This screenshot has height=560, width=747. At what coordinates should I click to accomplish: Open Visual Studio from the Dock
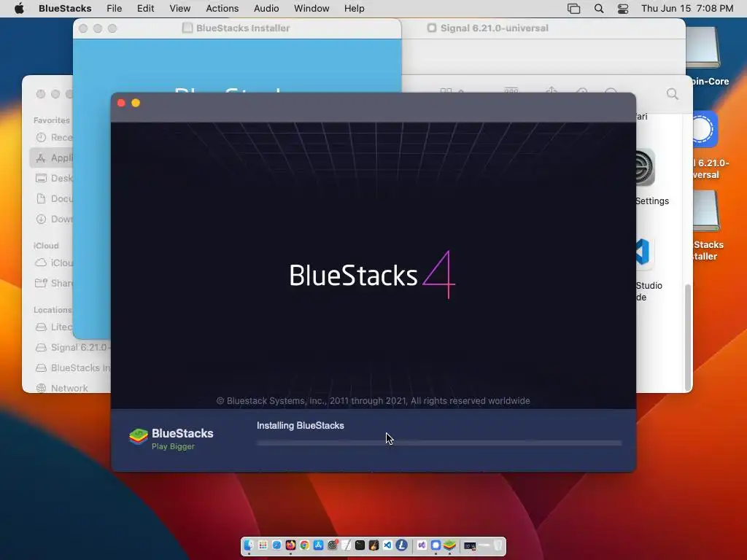click(x=422, y=545)
